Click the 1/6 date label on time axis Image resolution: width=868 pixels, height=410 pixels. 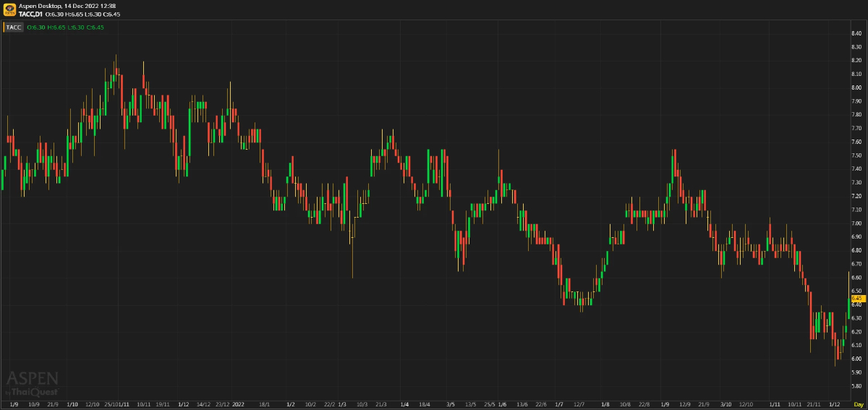click(x=502, y=404)
